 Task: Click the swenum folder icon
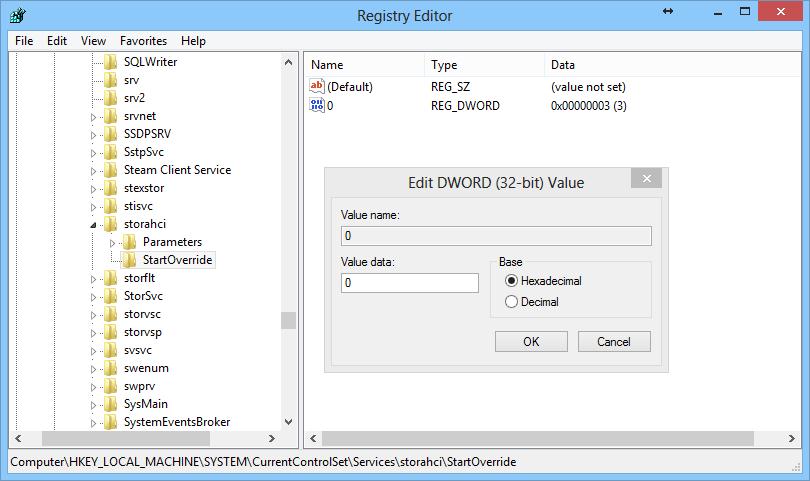pos(111,368)
